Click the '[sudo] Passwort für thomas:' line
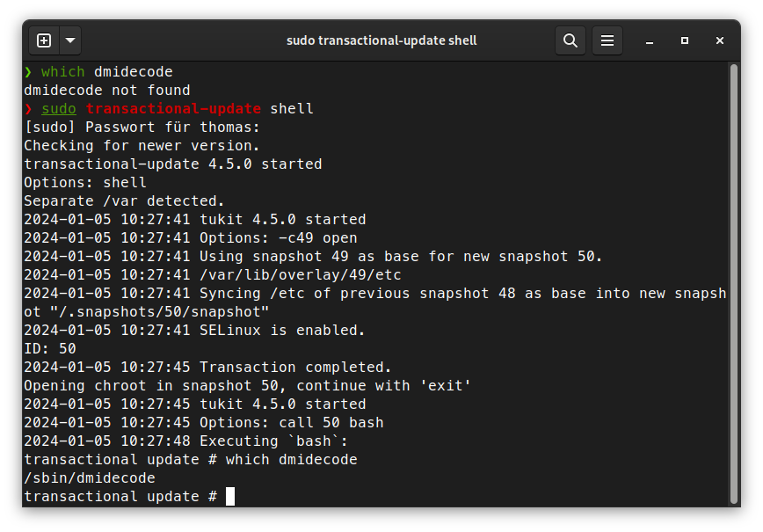The height and width of the screenshot is (532, 763). tap(142, 128)
